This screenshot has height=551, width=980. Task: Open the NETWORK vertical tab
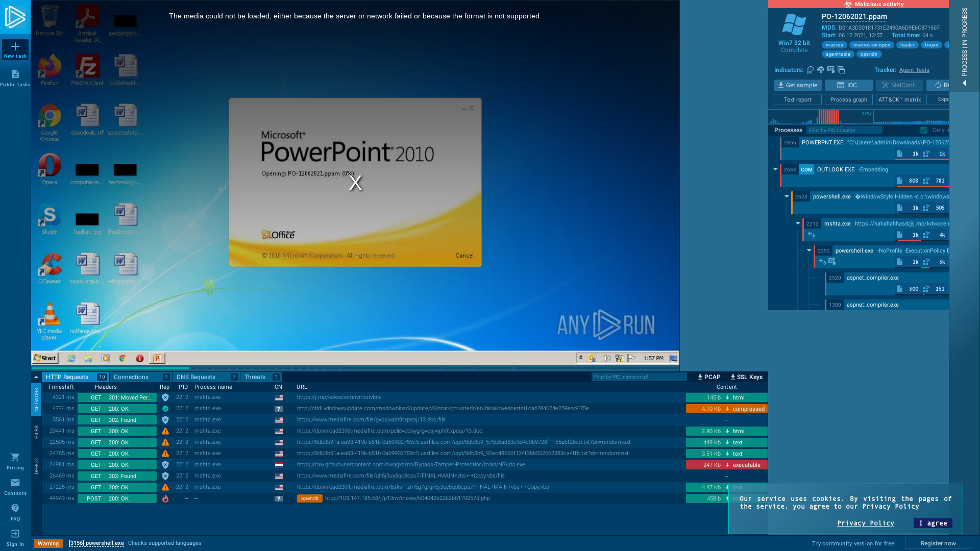(x=36, y=399)
